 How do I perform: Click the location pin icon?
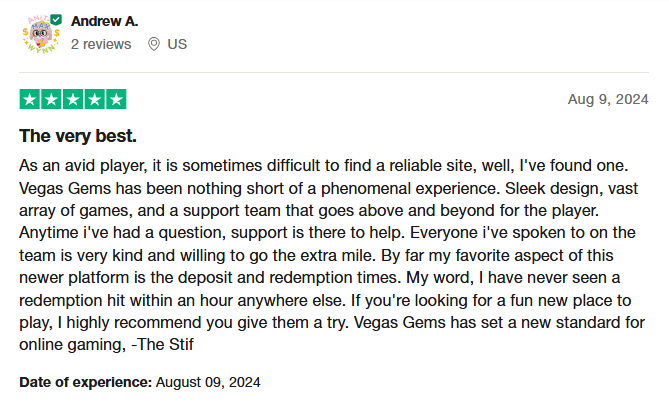(x=154, y=44)
